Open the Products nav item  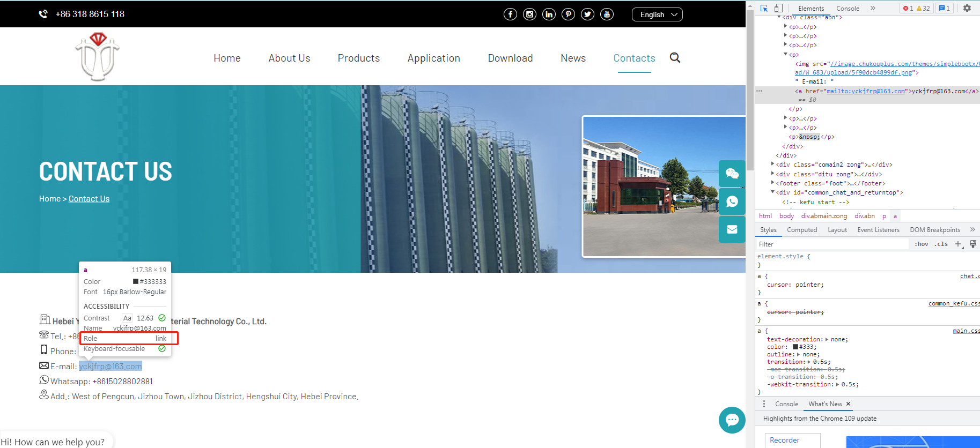point(359,58)
